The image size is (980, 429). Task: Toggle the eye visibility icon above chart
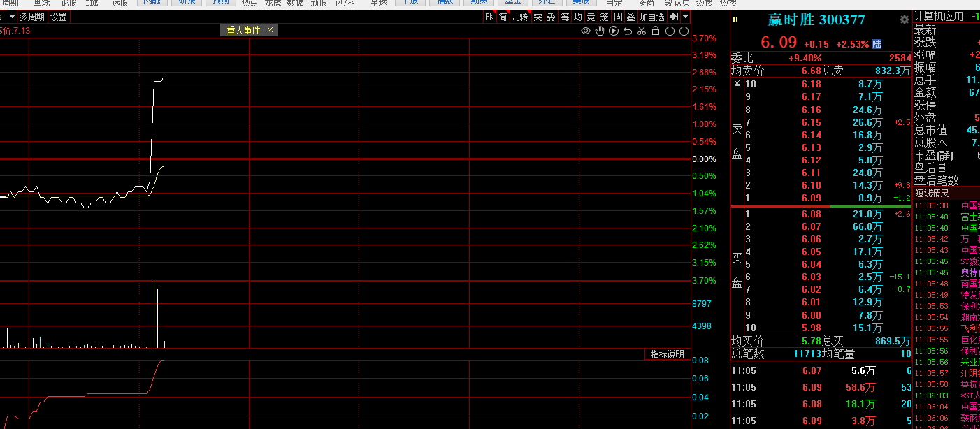point(586,31)
